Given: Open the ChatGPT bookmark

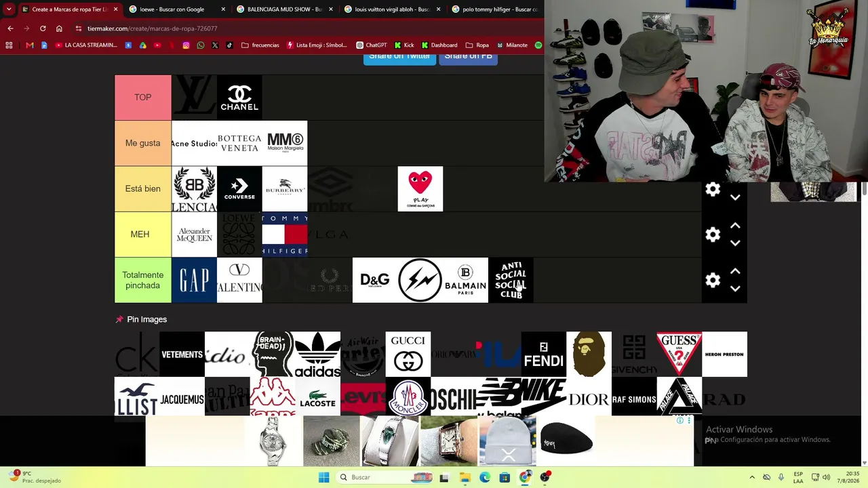Looking at the screenshot, I should [372, 45].
